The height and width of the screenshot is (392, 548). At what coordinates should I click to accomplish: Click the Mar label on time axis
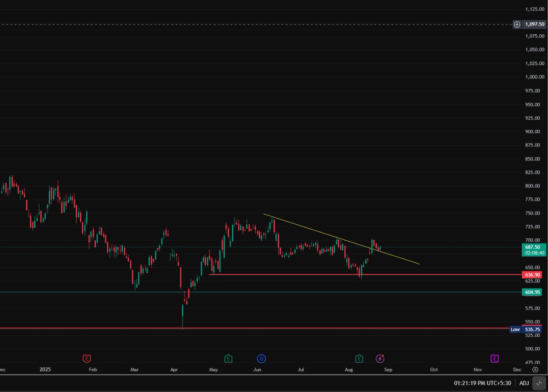[x=134, y=369]
